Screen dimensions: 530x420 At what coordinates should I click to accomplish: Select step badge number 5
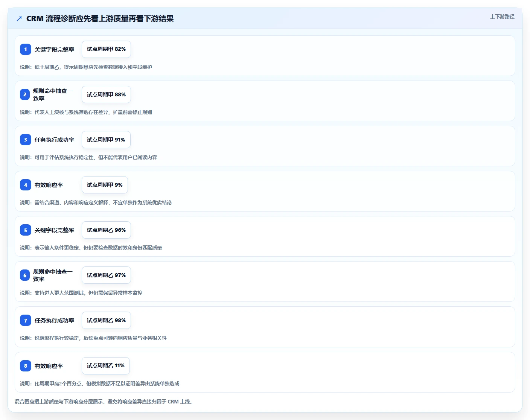pyautogui.click(x=26, y=230)
